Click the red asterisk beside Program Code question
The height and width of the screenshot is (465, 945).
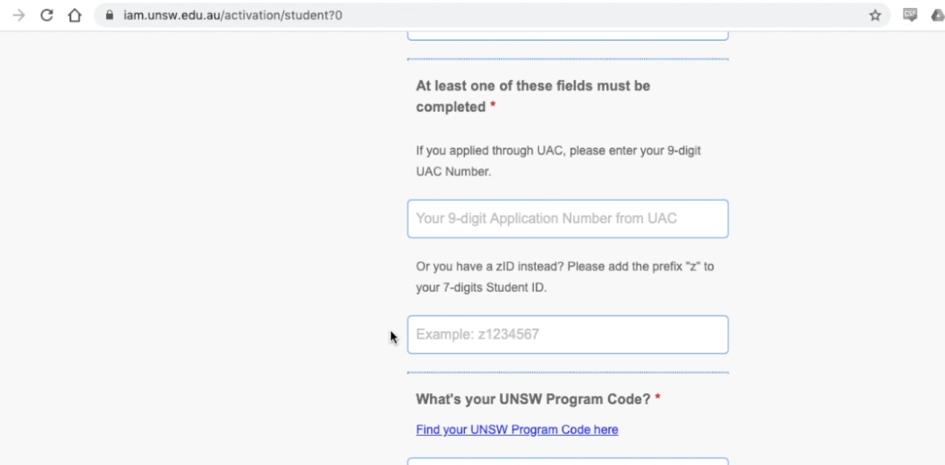(x=658, y=399)
